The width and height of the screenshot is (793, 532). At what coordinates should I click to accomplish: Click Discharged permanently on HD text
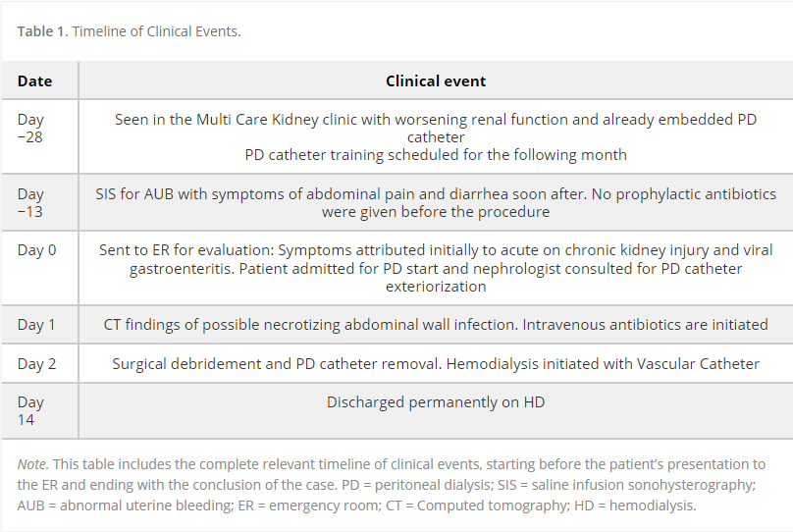tap(436, 402)
